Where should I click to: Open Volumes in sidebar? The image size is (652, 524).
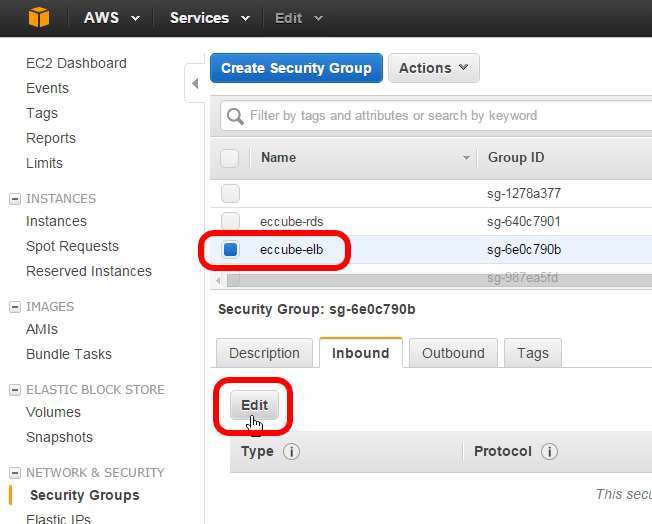[53, 412]
